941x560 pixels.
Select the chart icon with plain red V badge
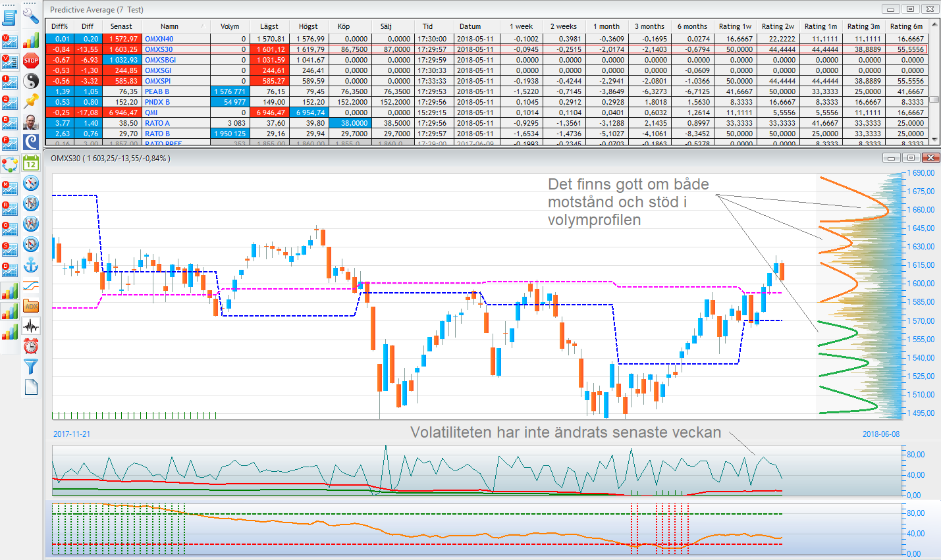(x=10, y=41)
